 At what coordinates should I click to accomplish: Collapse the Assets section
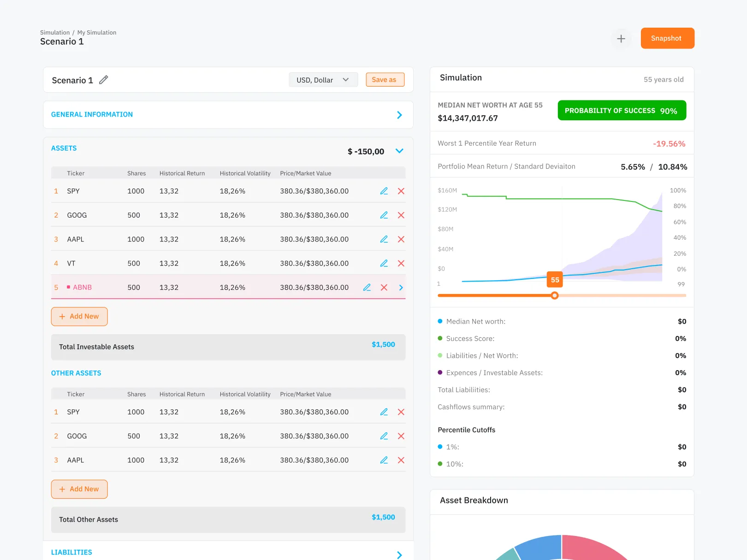pyautogui.click(x=399, y=151)
